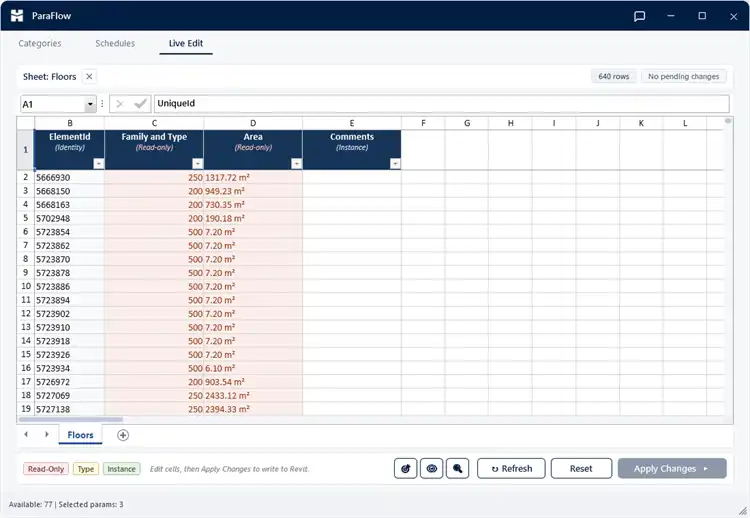Switch to the Schedules tab
This screenshot has height=518, width=750.
coord(115,43)
